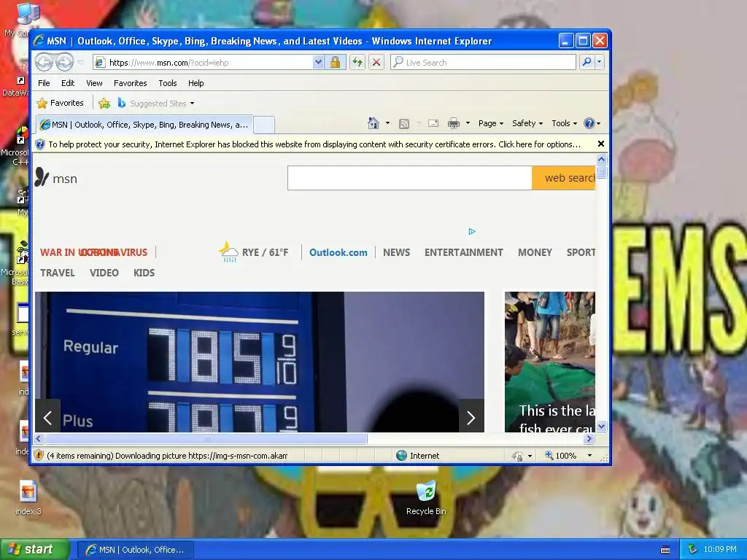Open the File menu
The width and height of the screenshot is (747, 560).
pos(44,83)
